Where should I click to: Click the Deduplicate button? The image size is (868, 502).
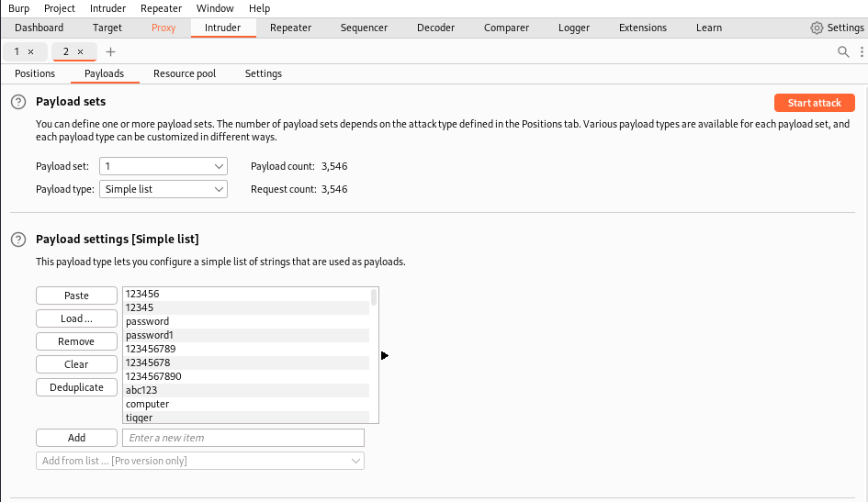(76, 387)
